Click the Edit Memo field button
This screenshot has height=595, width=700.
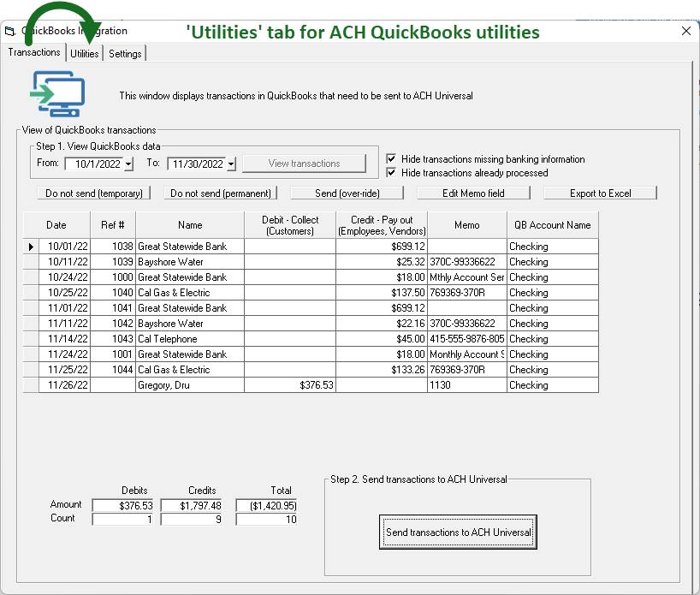click(473, 193)
